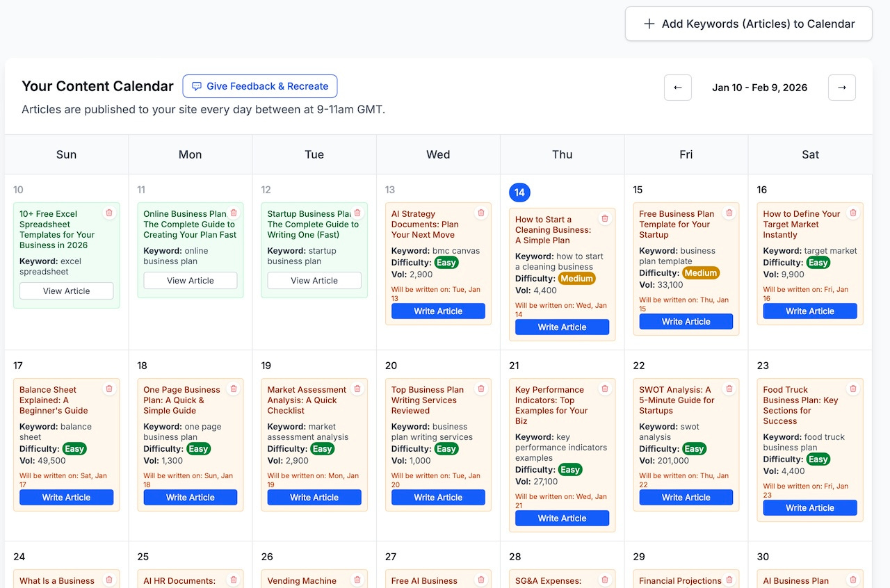Remove Key Performance Indicators card via trash icon
The height and width of the screenshot is (588, 890).
[x=604, y=389]
